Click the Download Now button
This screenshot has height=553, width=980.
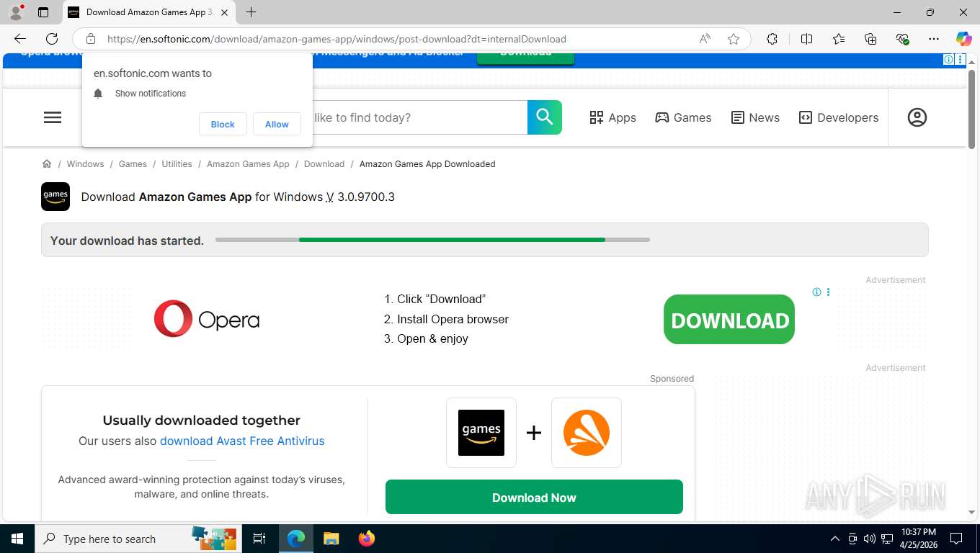[534, 497]
